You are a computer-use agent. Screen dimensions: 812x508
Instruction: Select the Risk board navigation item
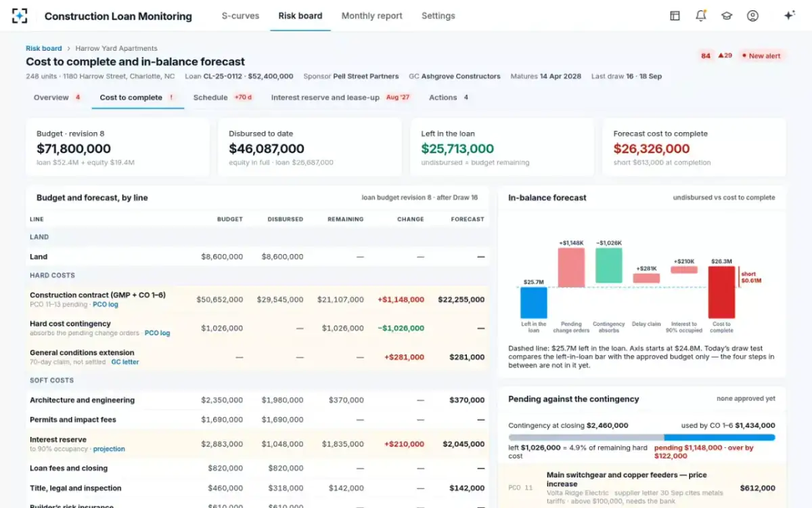click(300, 16)
